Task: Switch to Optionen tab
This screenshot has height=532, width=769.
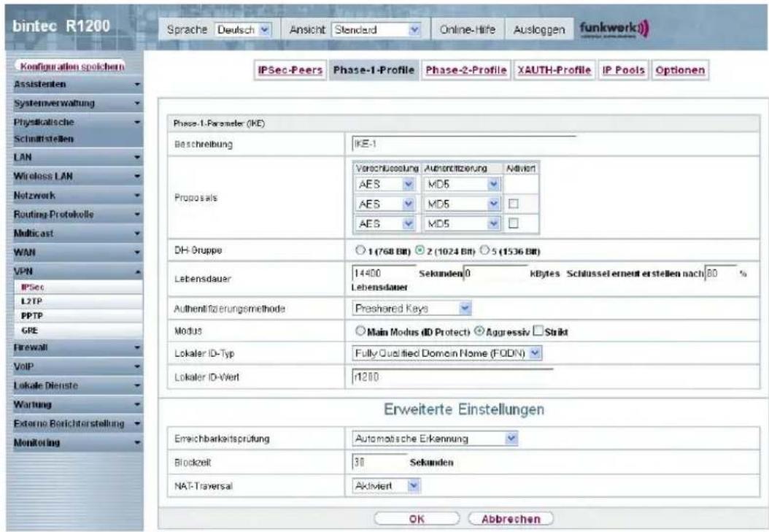Action: [680, 70]
